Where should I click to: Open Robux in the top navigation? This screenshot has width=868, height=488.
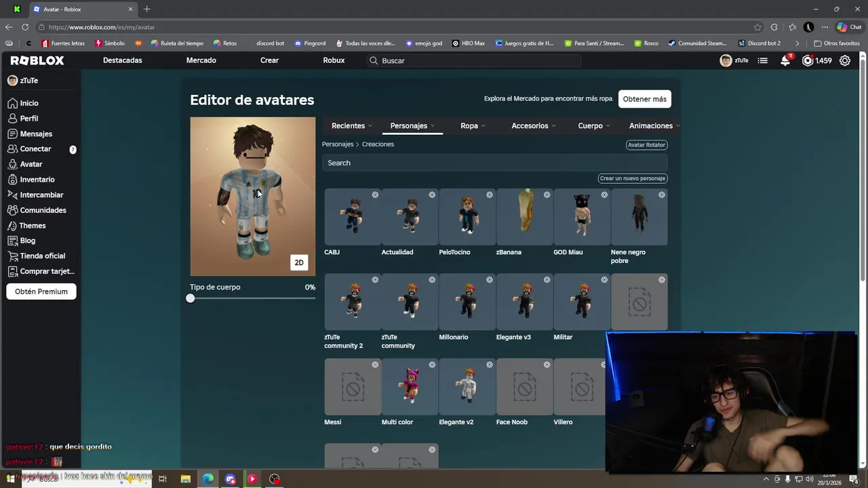[x=334, y=60]
